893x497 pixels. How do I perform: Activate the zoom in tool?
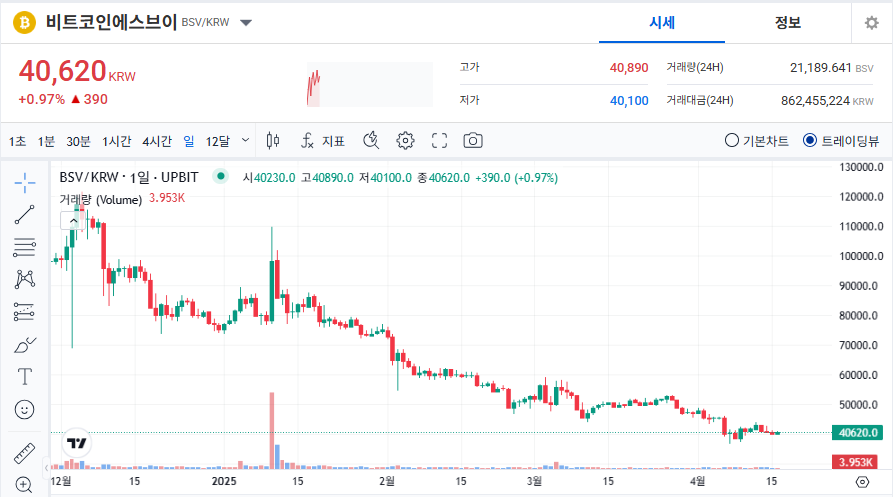(24, 484)
